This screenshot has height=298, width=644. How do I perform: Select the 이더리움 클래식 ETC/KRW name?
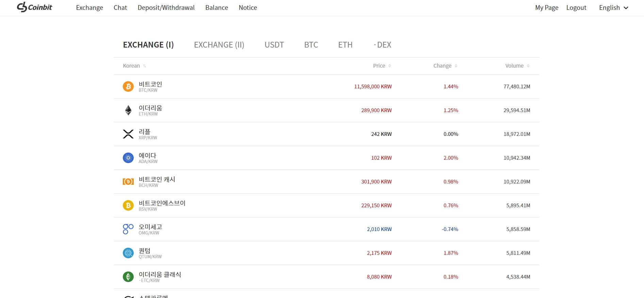point(160,277)
